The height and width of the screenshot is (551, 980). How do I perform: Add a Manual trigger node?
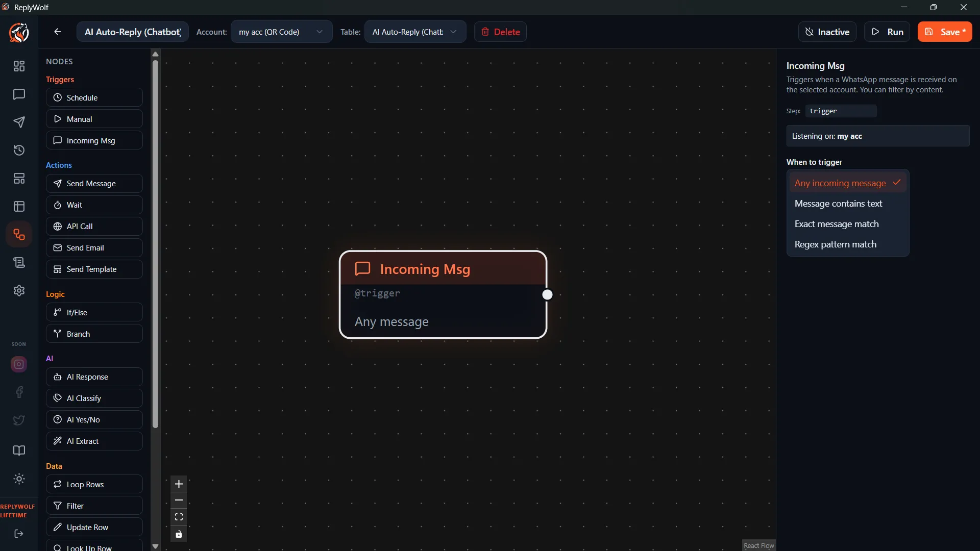pyautogui.click(x=94, y=119)
